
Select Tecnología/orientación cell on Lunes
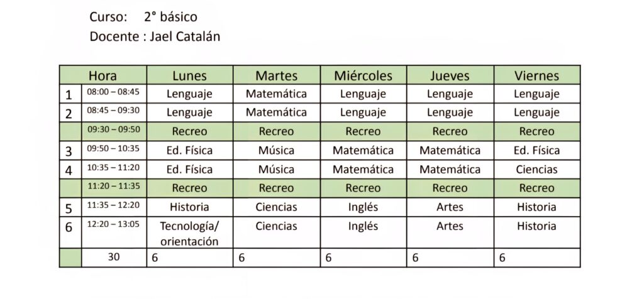[190, 232]
